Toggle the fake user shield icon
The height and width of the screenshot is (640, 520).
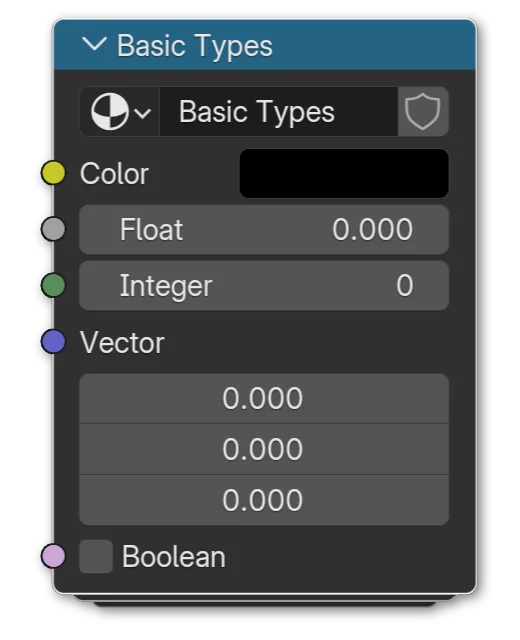(422, 111)
